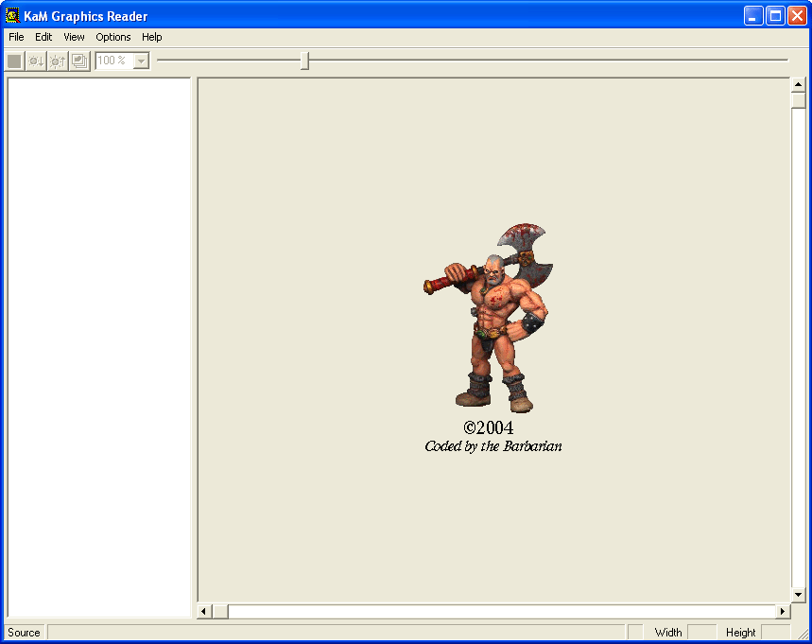Click the toolbar slider thumb
Viewport: 812px width, 644px height.
tap(304, 61)
